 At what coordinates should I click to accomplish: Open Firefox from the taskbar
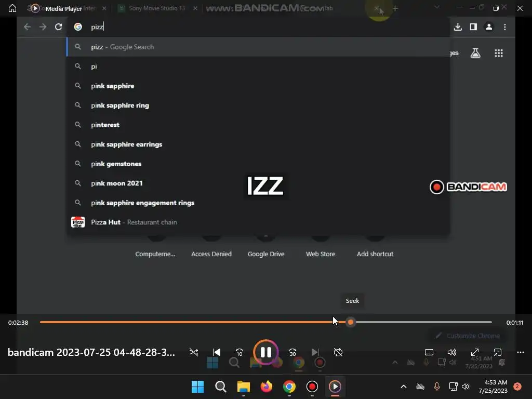267,387
